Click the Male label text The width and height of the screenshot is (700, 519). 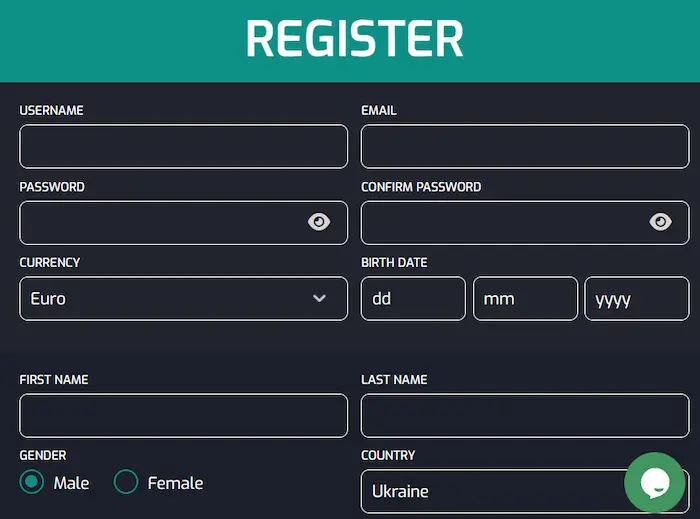71,483
